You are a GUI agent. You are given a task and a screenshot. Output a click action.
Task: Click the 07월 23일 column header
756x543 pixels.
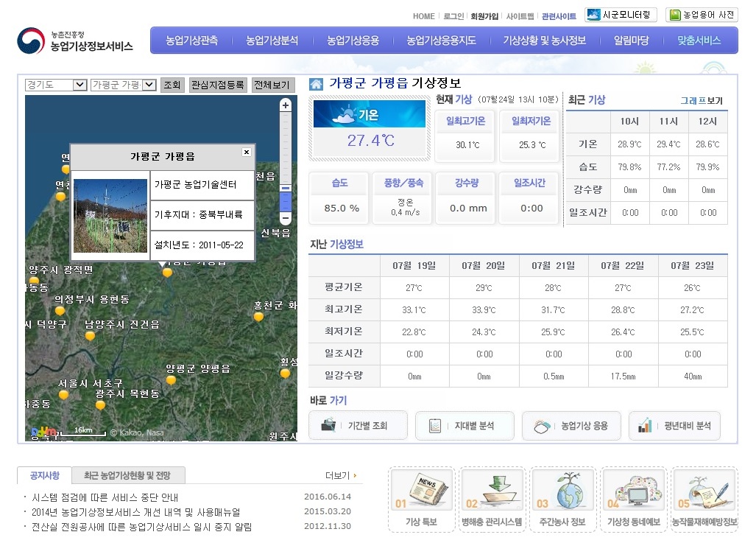coord(693,265)
